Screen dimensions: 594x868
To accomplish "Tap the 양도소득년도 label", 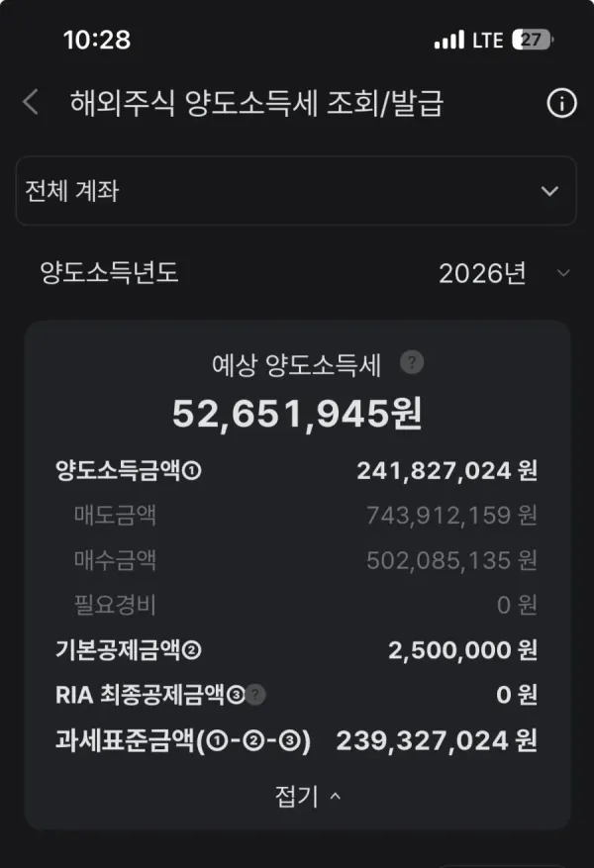I will tap(109, 272).
